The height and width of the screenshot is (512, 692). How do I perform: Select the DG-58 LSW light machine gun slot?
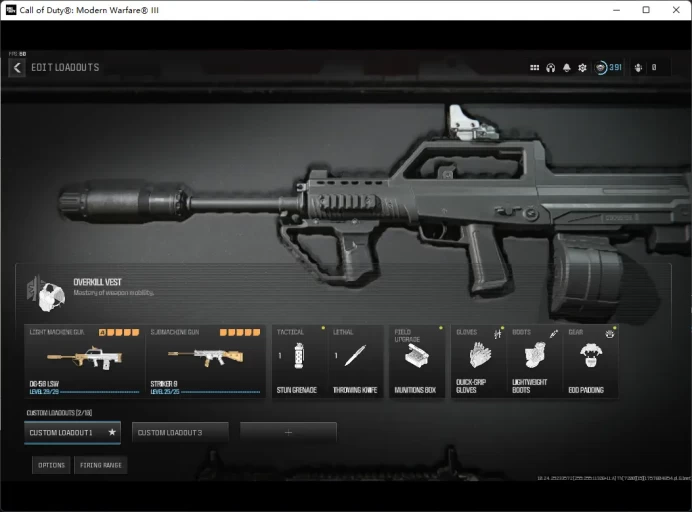[x=84, y=361]
